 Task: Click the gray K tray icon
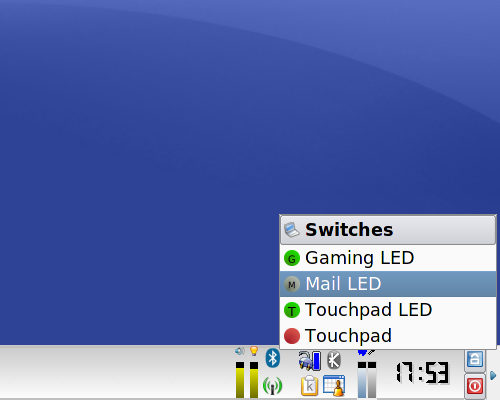(334, 360)
